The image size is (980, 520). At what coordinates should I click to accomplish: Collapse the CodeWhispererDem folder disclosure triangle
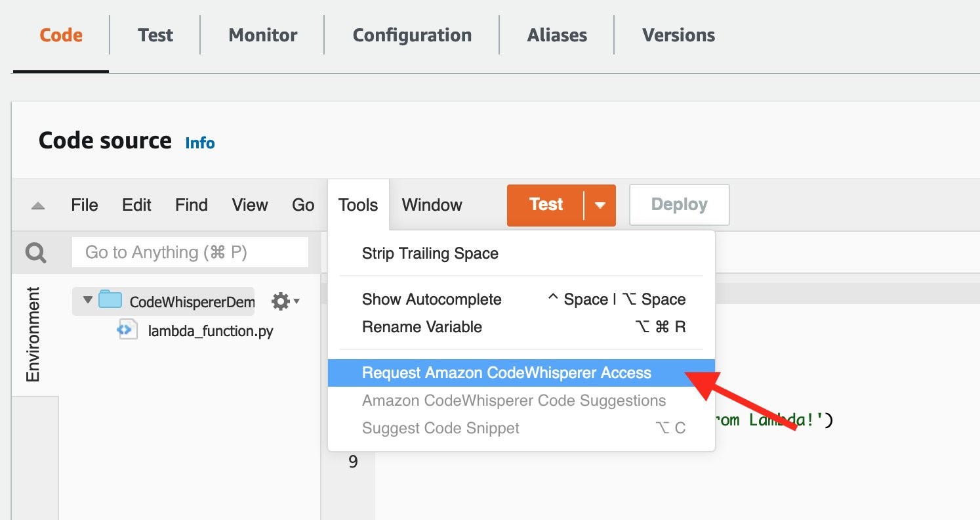coord(87,301)
